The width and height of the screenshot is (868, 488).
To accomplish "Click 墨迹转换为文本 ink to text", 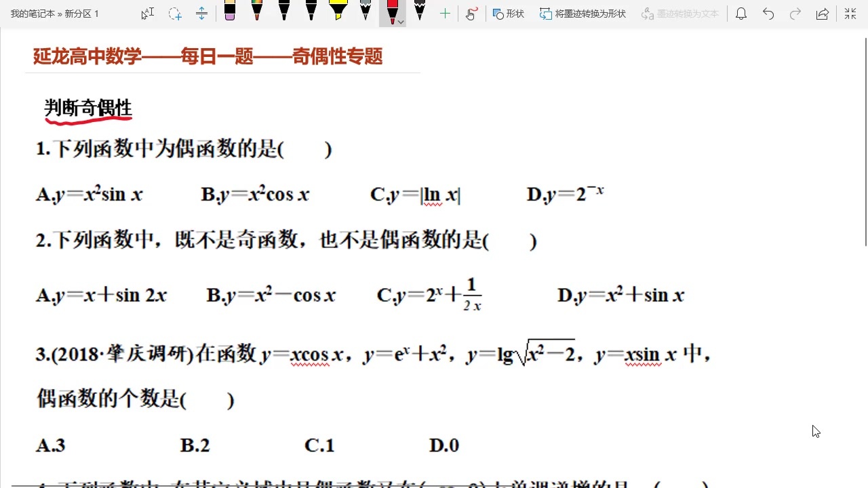I will coord(680,14).
